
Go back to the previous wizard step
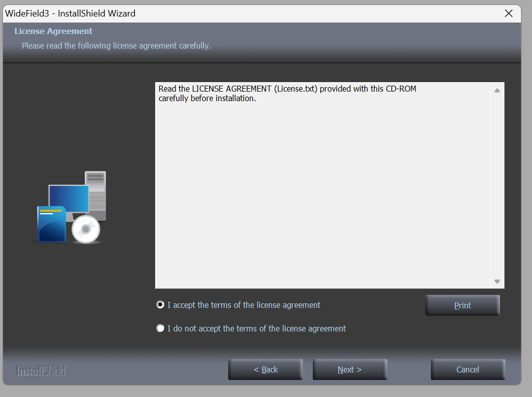[265, 369]
